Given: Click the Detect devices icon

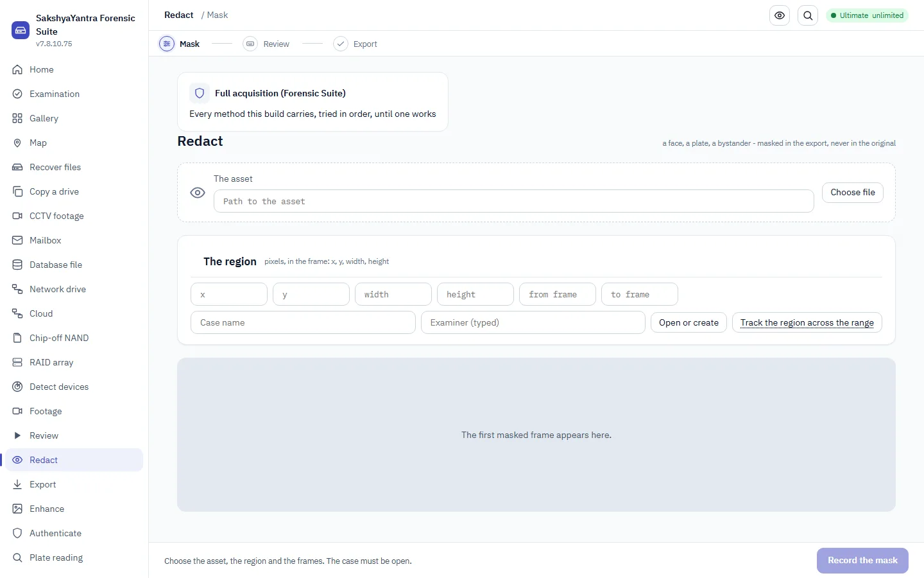Looking at the screenshot, I should (x=17, y=387).
